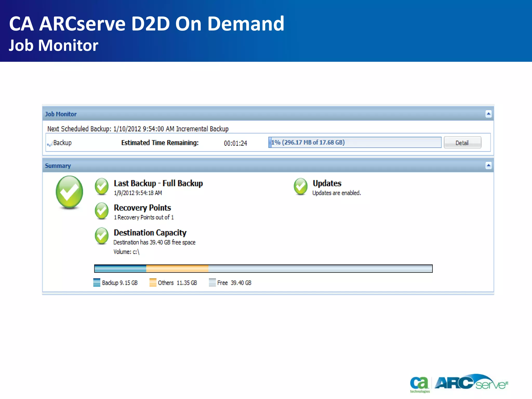Click the Next Scheduled Backup line
The image size is (532, 399).
[138, 129]
